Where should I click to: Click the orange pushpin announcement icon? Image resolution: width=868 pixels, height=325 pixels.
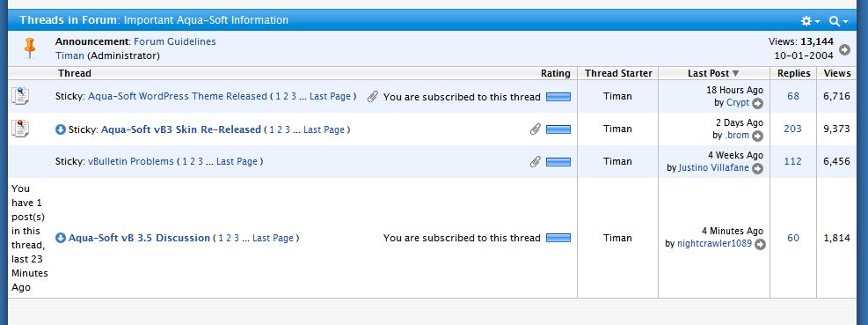click(30, 48)
